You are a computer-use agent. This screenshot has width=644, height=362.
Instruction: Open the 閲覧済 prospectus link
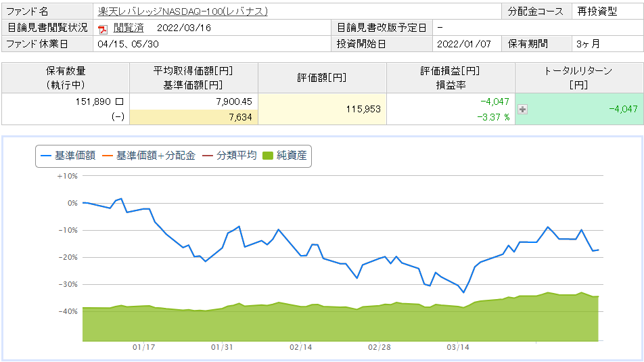(129, 28)
